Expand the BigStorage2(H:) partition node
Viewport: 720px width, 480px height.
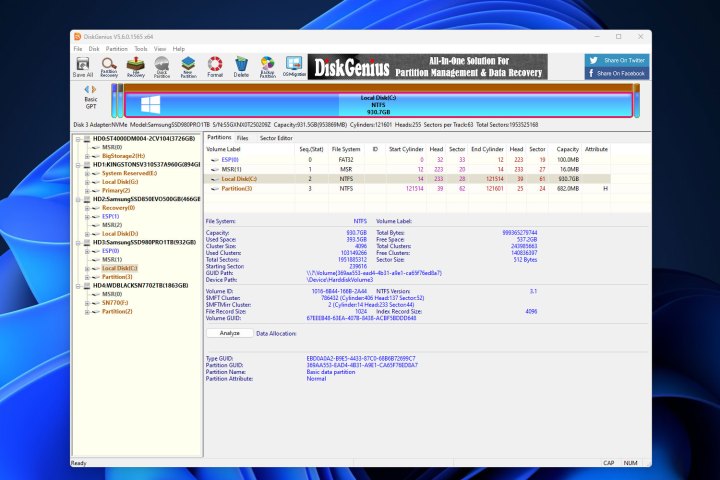coord(88,155)
